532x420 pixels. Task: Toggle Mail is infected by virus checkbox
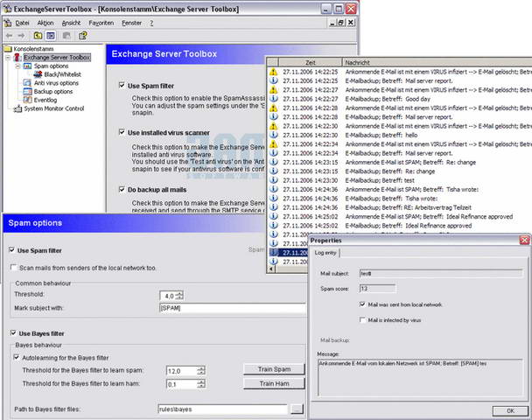point(362,320)
